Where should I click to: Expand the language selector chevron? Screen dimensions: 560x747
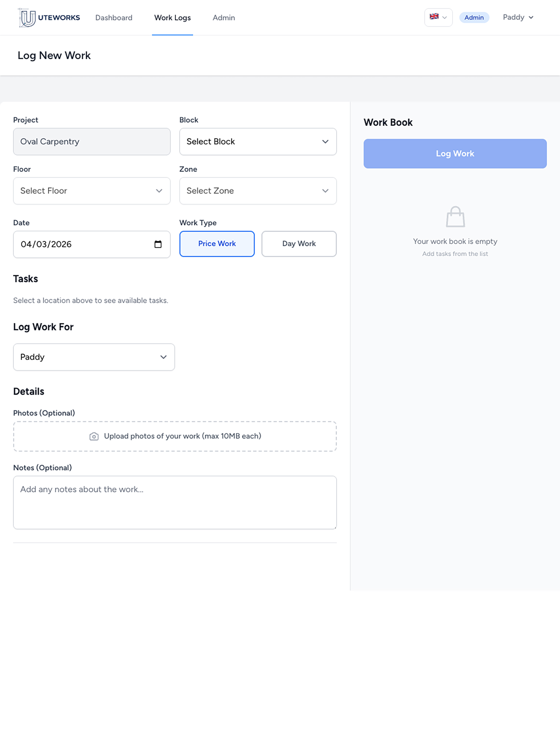(445, 17)
